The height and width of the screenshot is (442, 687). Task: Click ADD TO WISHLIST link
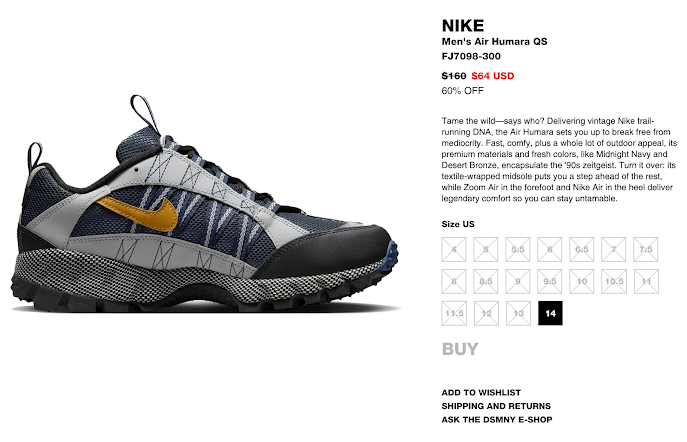pos(481,392)
